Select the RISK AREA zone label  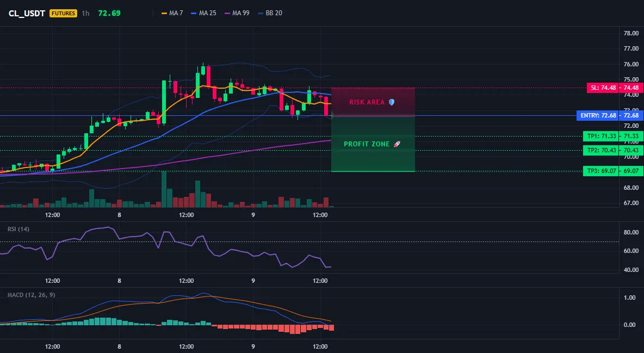tap(367, 102)
